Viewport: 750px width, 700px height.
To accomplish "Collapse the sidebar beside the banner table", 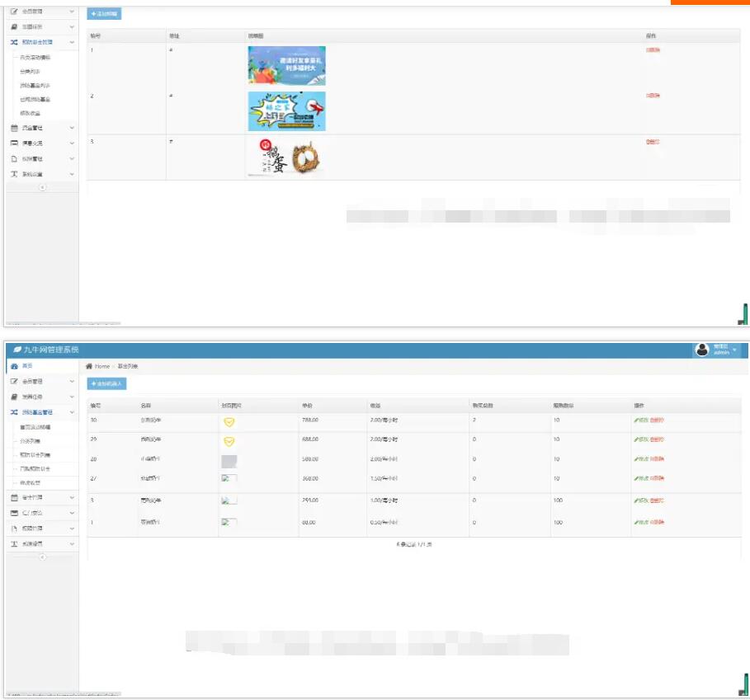I will [43, 187].
